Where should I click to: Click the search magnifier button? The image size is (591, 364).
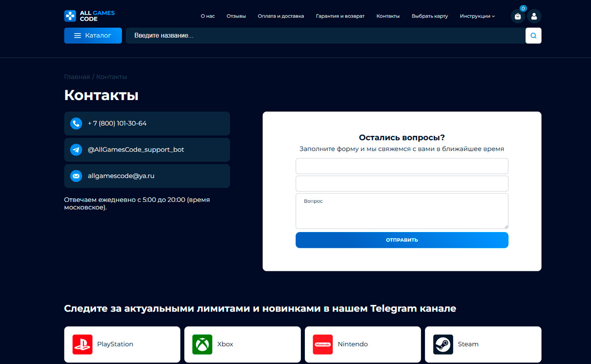533,35
